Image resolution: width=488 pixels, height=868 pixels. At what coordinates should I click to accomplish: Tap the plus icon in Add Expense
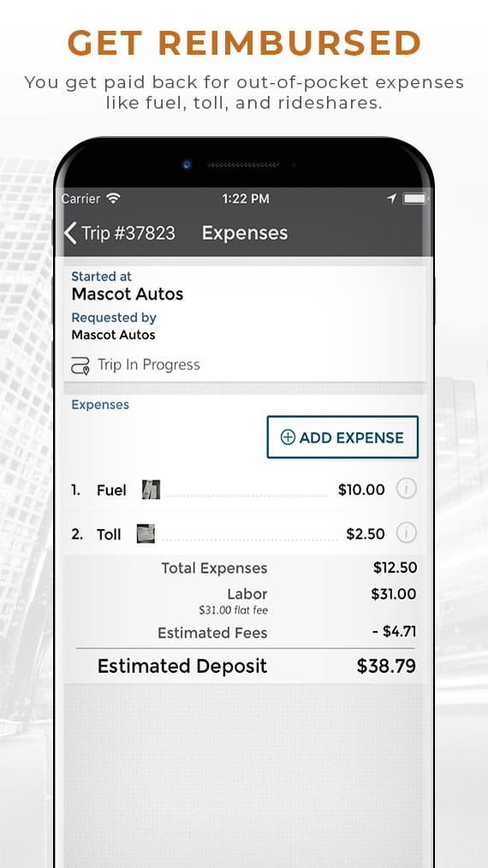288,437
